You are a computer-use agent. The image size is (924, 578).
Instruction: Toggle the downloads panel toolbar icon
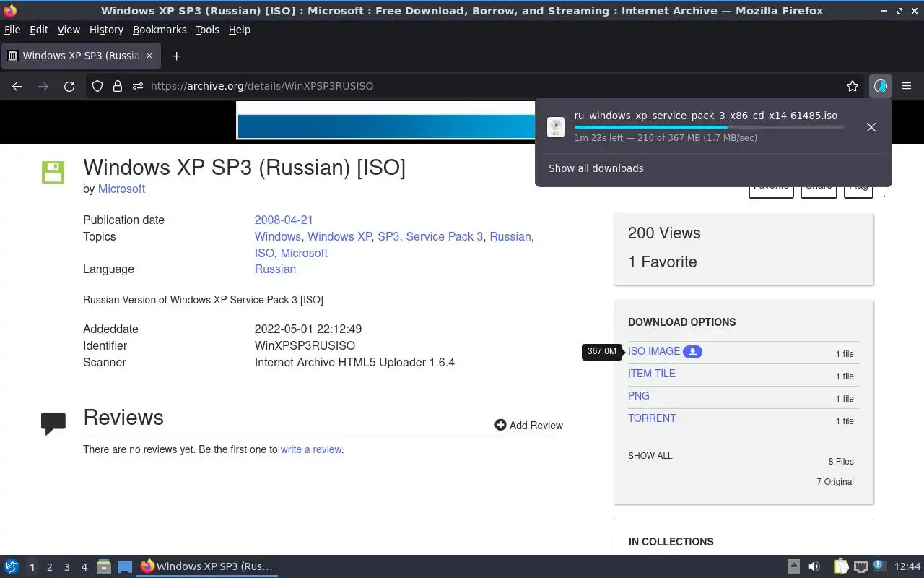click(880, 86)
